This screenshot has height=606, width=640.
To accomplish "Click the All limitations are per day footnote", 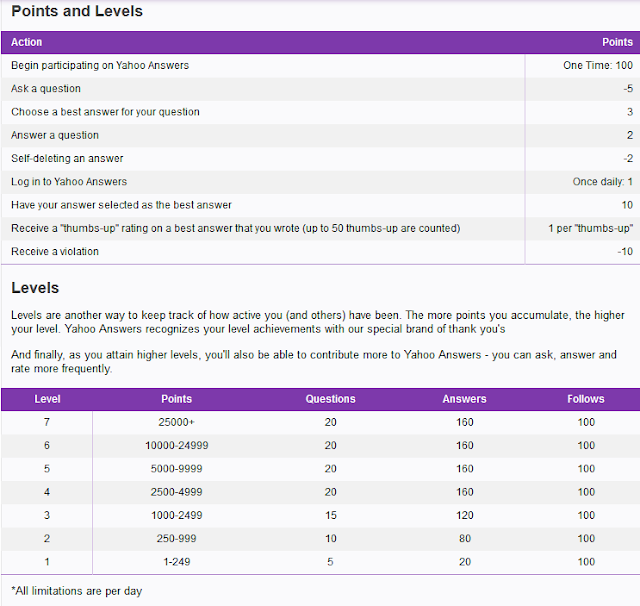I will 77,591.
